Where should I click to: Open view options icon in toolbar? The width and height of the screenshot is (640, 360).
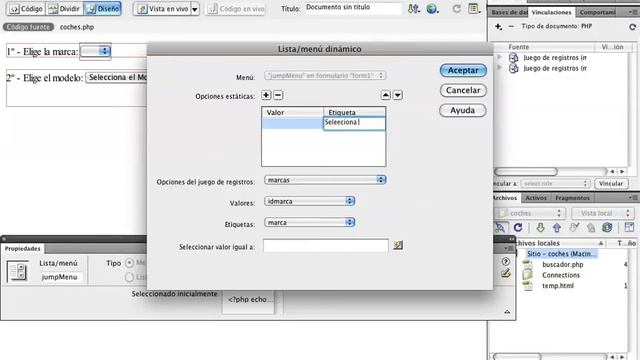pyautogui.click(x=474, y=9)
